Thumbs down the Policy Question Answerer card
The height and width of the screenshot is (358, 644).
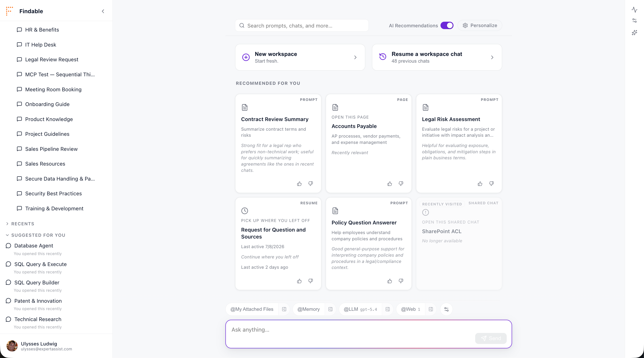tap(401, 281)
